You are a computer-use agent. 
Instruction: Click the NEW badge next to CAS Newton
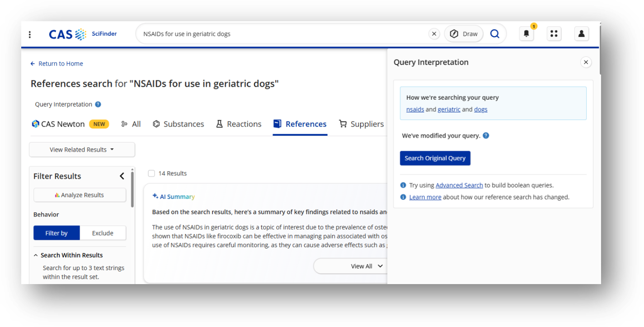click(99, 124)
